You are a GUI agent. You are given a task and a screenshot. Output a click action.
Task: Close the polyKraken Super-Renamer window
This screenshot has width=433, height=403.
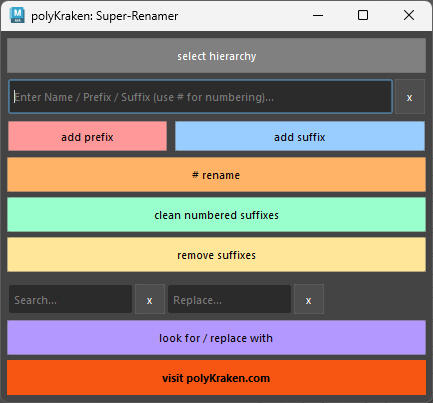[x=409, y=15]
